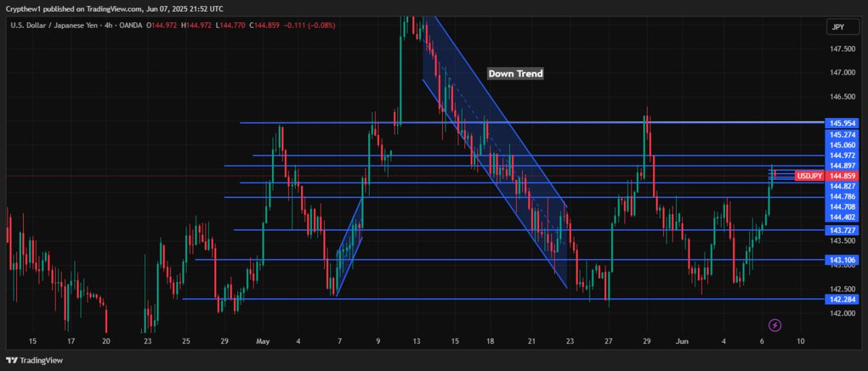868x371 pixels.
Task: Select the Down Trend text label
Action: click(x=515, y=74)
